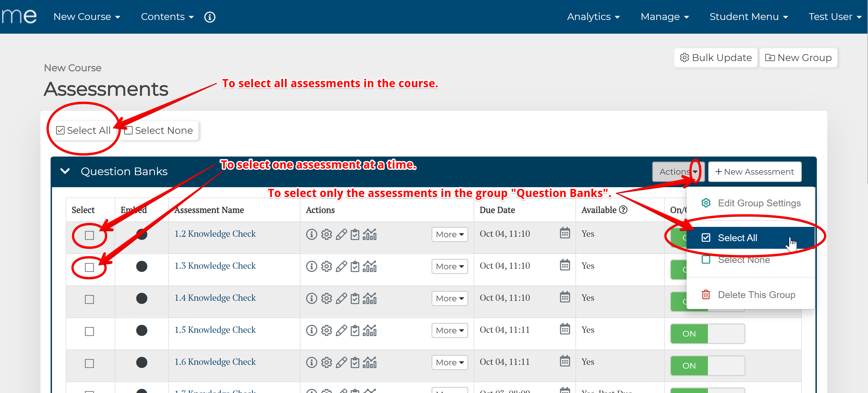
Task: Open the 1.6 Knowledge Check link
Action: tap(215, 362)
